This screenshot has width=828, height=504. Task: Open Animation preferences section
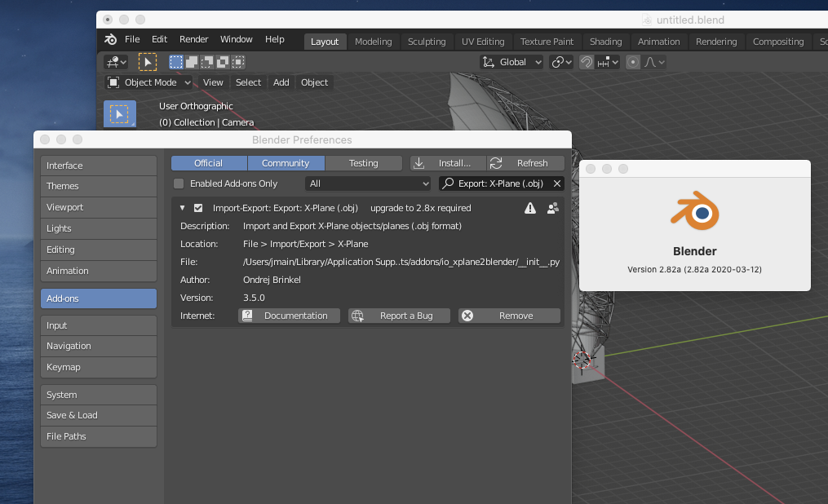click(99, 271)
